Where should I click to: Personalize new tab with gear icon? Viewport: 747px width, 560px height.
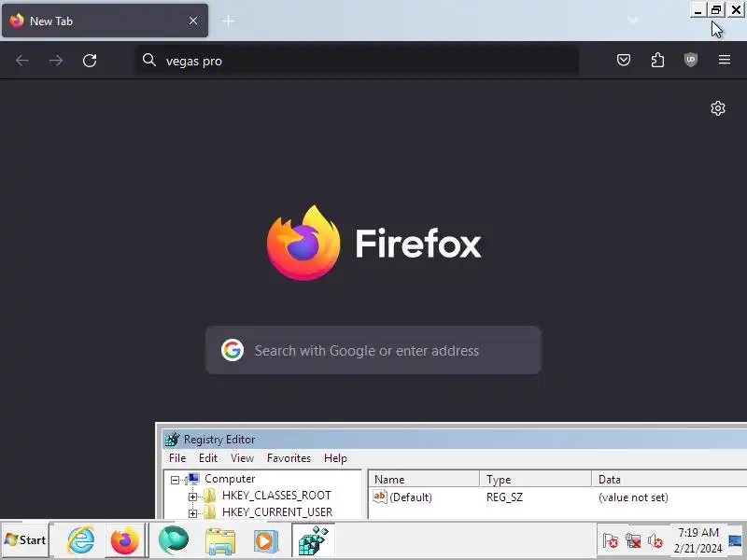(718, 108)
